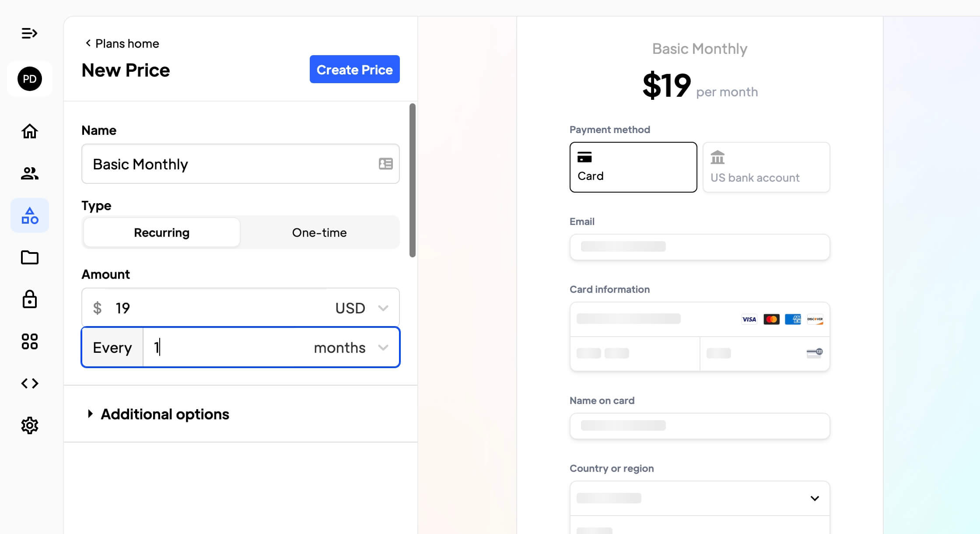Image resolution: width=980 pixels, height=534 pixels.
Task: Click the Create Price button
Action: tap(355, 69)
